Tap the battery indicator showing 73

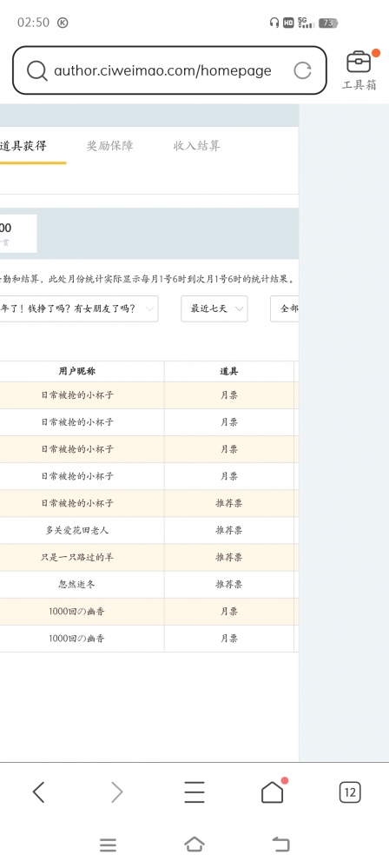click(x=328, y=23)
